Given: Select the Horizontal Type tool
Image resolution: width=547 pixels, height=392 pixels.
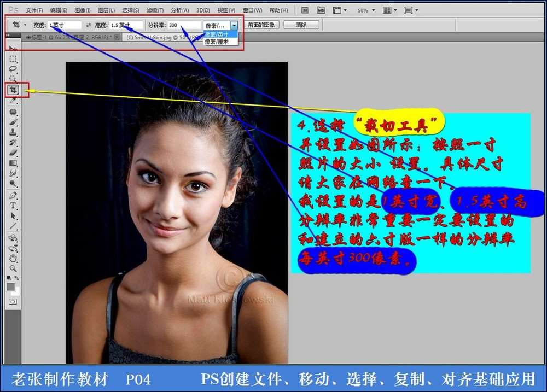Looking at the screenshot, I should (13, 206).
